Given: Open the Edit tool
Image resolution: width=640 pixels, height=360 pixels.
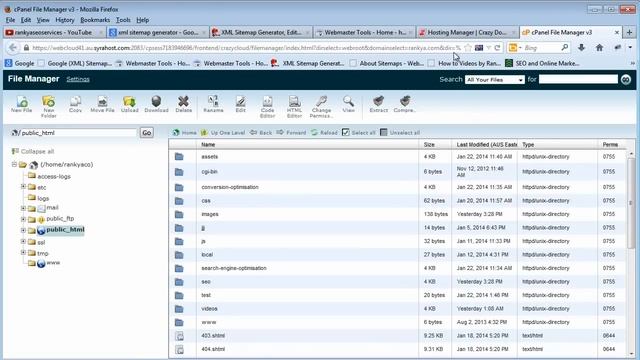Looking at the screenshot, I should (240, 104).
